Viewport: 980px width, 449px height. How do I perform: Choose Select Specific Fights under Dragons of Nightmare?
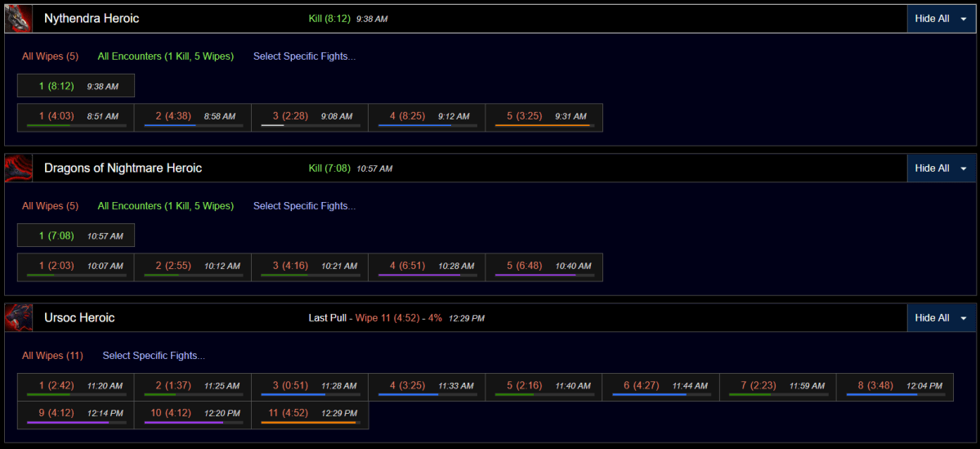click(304, 206)
